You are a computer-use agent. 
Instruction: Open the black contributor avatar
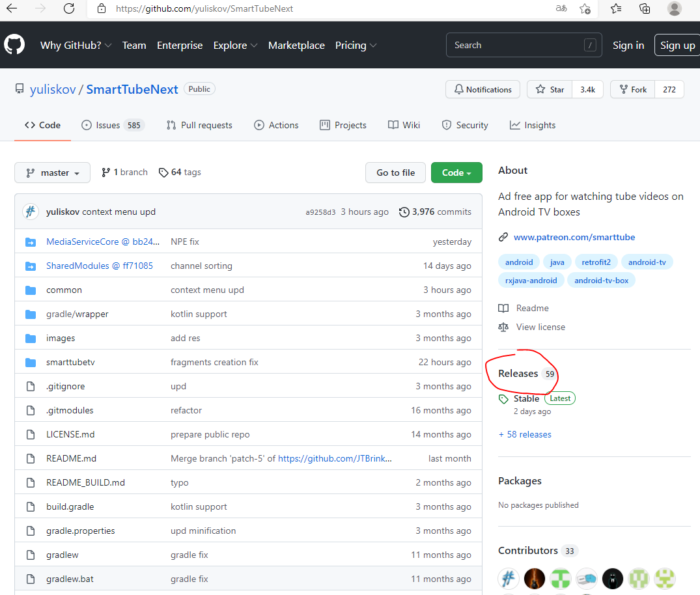pos(613,579)
